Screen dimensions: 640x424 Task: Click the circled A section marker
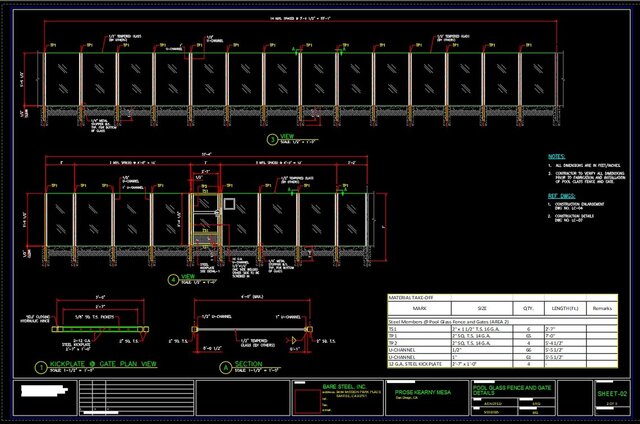coord(225,364)
